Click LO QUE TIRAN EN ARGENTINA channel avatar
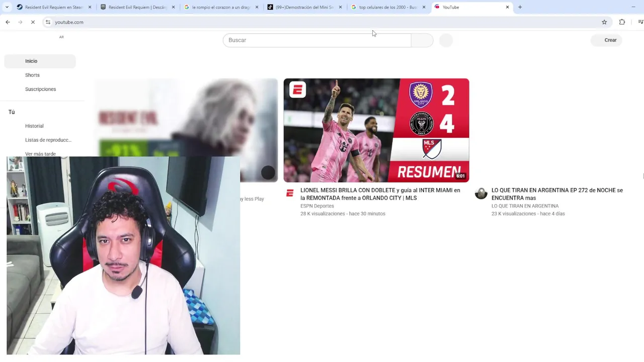Screen dimensions: 644x362 [481, 194]
